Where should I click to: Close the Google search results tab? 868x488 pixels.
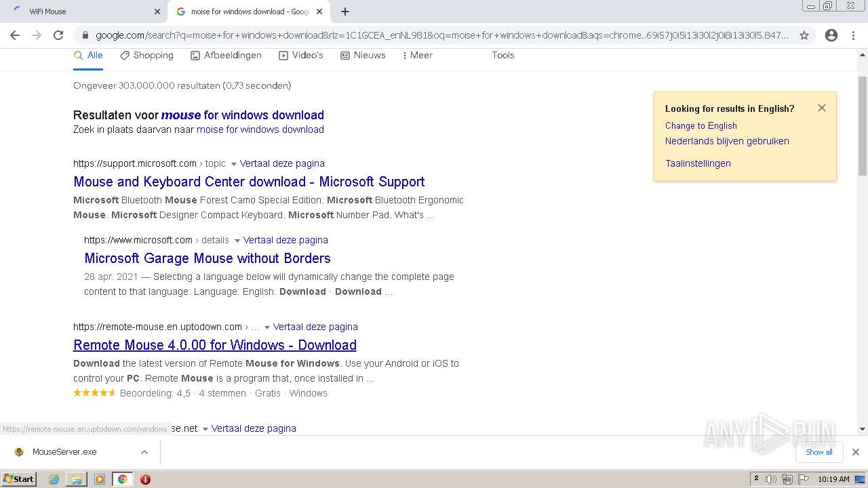coord(319,12)
